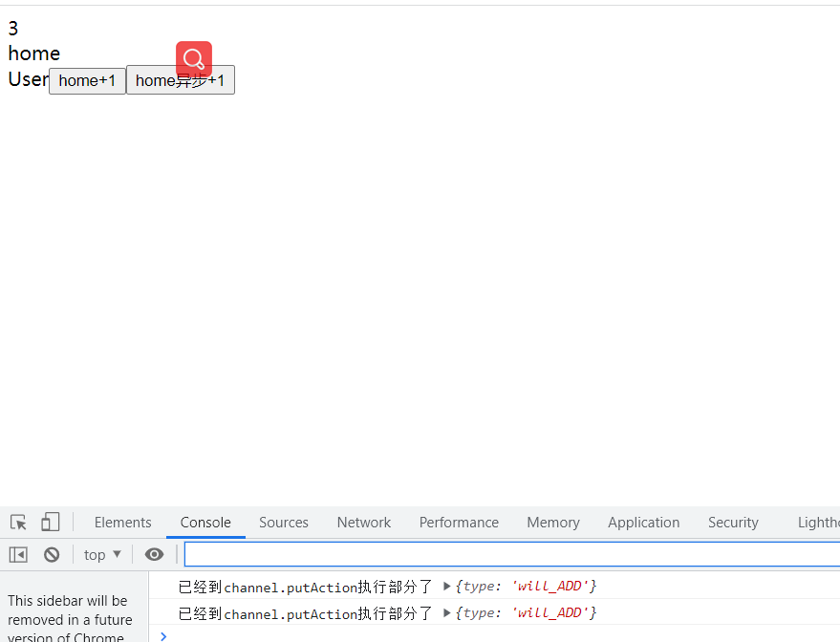Click the red search magnifier icon
840x642 pixels.
click(194, 59)
